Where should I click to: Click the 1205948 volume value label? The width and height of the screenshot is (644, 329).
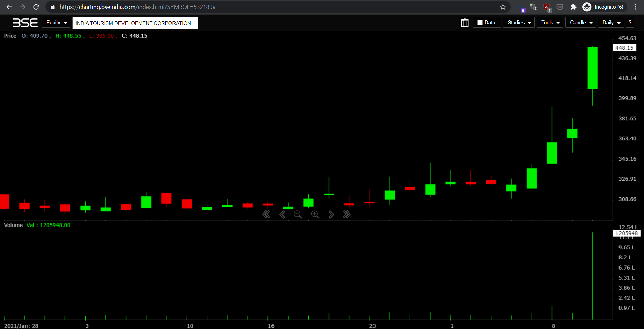627,233
